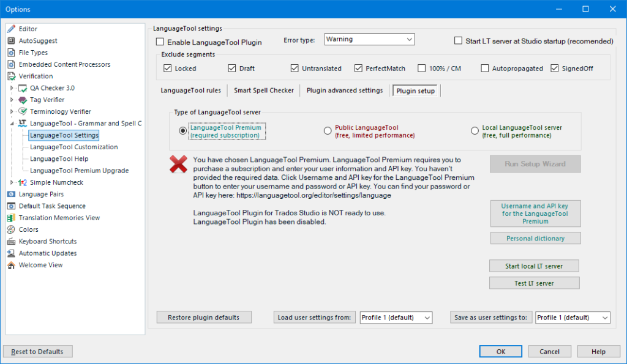
Task: Open LanguageTool Premium Upgrade tree item
Action: [x=79, y=171]
